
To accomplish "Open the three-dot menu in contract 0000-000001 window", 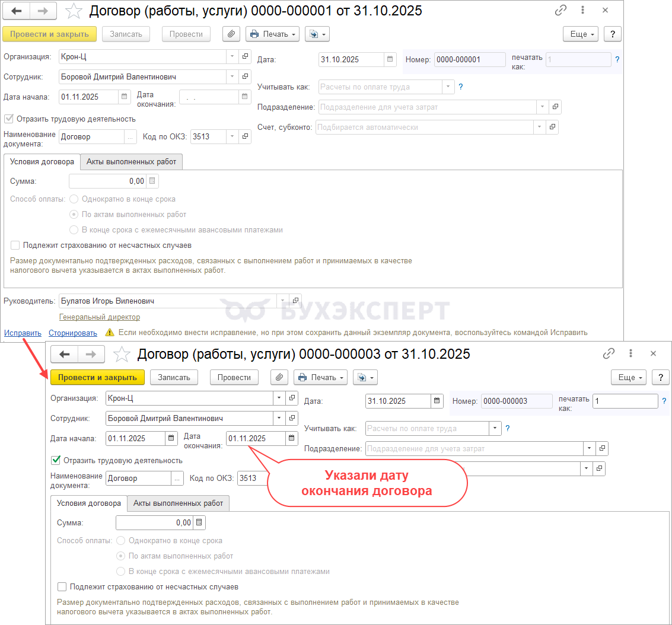I will point(582,10).
